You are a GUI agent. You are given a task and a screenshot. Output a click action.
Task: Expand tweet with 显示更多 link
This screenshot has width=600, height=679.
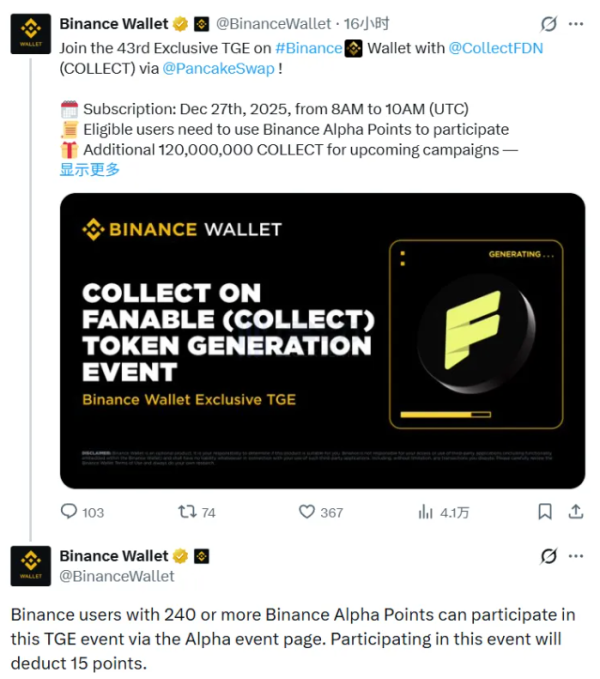point(90,169)
